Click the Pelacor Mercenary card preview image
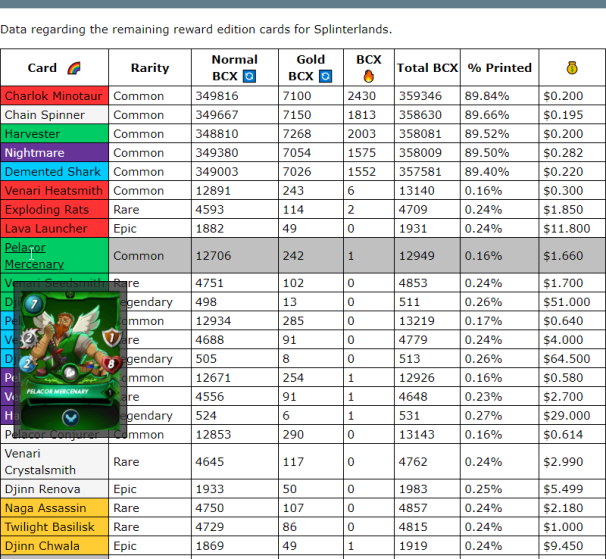This screenshot has width=606, height=559. [70, 360]
